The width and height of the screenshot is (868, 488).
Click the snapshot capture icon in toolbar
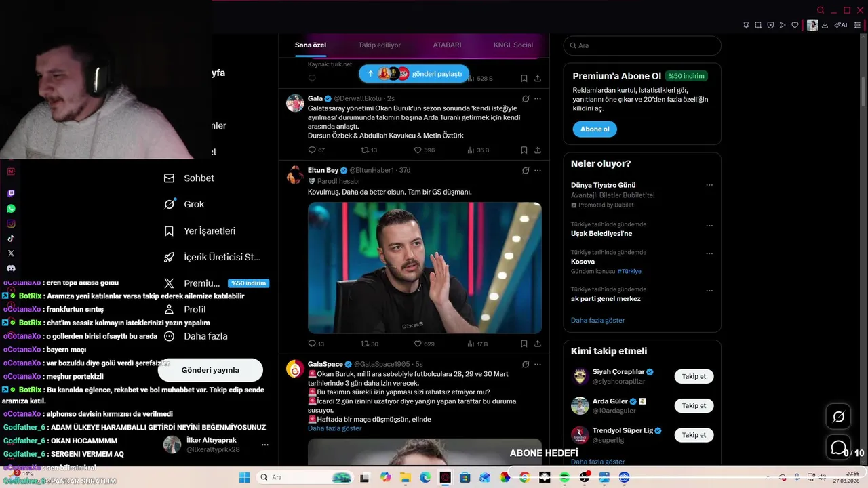pyautogui.click(x=758, y=25)
